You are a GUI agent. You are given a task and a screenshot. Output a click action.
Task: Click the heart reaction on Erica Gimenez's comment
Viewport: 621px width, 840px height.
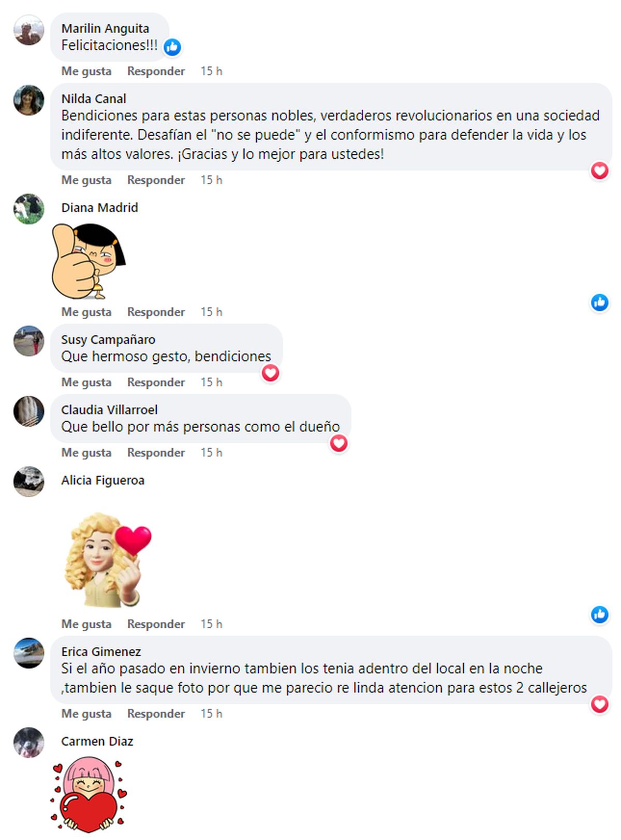point(600,704)
